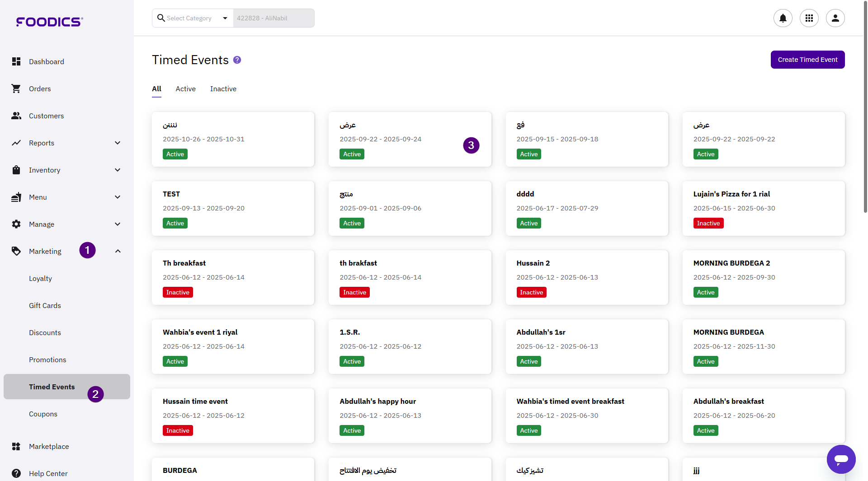
Task: Switch to the Active tab
Action: (185, 89)
